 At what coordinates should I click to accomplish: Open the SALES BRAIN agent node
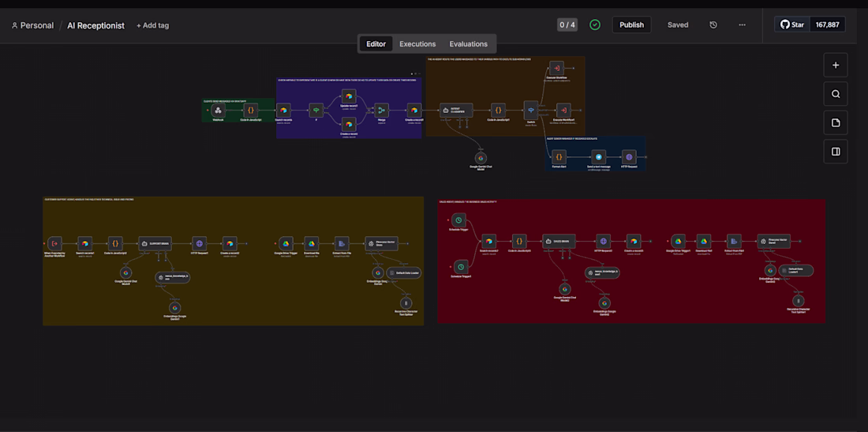tap(559, 241)
